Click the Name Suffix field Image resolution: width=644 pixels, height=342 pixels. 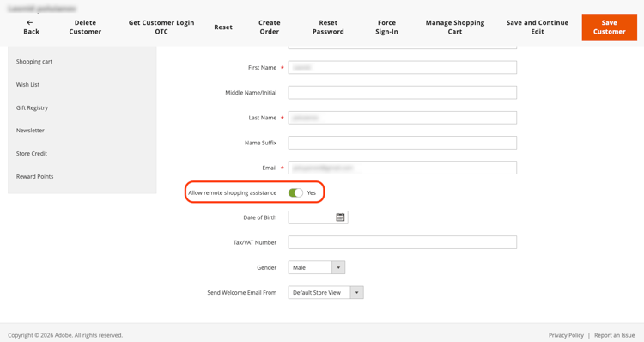402,143
